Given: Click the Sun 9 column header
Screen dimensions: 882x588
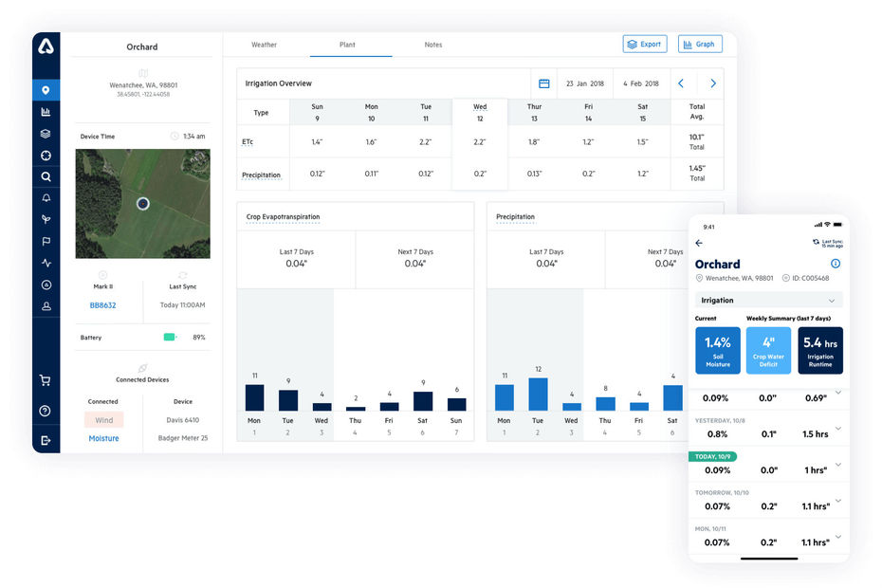Looking at the screenshot, I should (x=317, y=113).
